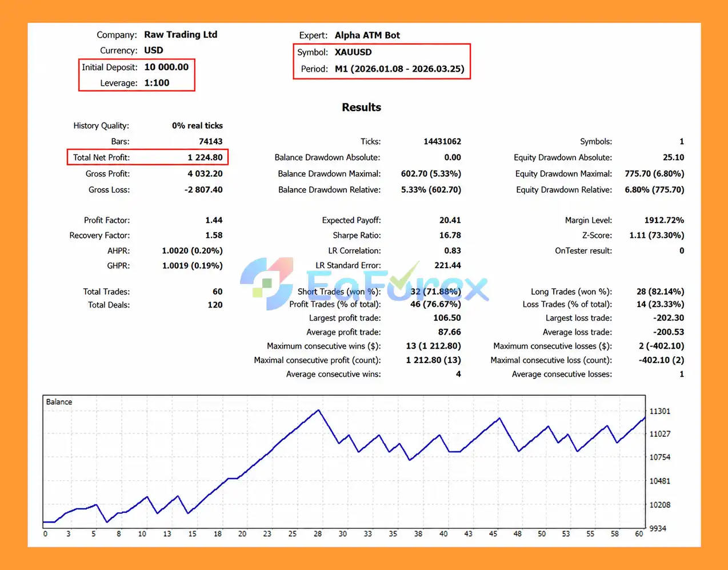This screenshot has height=570, width=728.
Task: Click the gross profit value 4 032.20
Action: [205, 173]
